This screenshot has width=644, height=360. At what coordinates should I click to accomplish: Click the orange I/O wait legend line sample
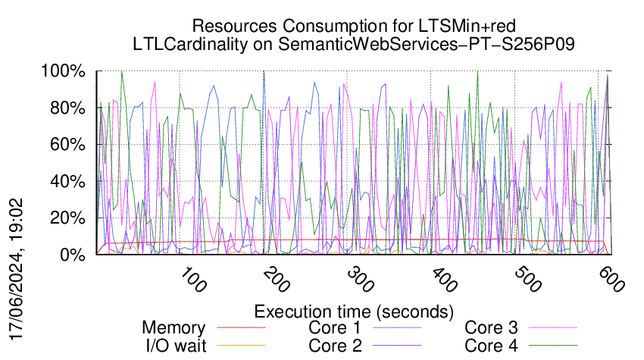tap(241, 346)
